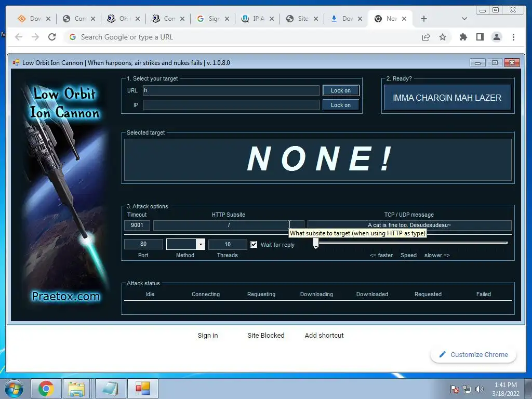Click Chrome forward navigation arrow
The image size is (532, 399).
35,37
